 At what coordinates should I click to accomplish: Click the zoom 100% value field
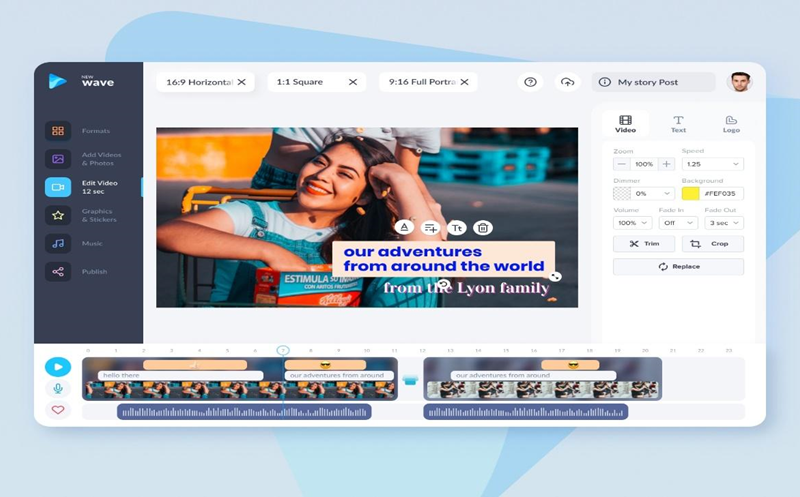tap(644, 164)
